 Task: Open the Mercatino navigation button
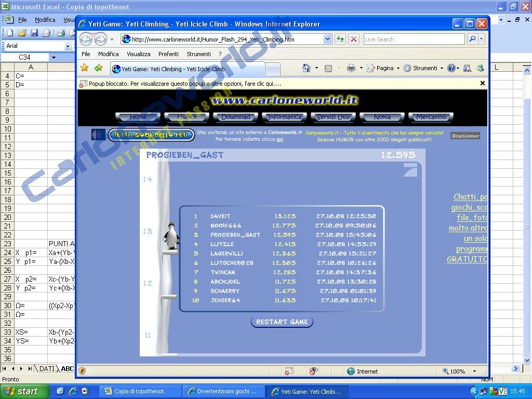point(431,117)
